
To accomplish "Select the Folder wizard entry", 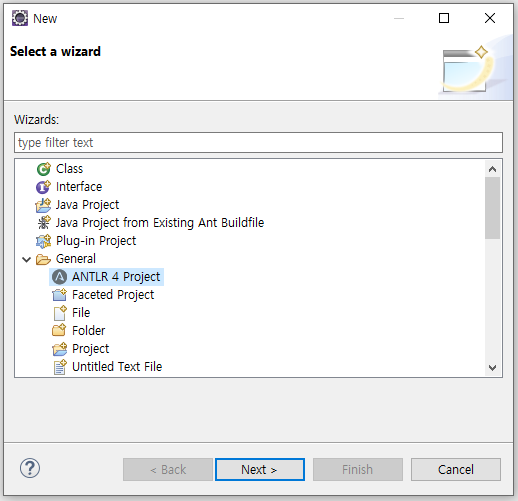I will (x=88, y=331).
